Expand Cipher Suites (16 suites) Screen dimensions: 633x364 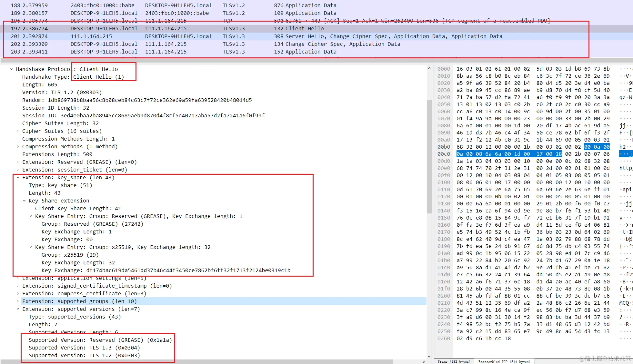(x=18, y=131)
